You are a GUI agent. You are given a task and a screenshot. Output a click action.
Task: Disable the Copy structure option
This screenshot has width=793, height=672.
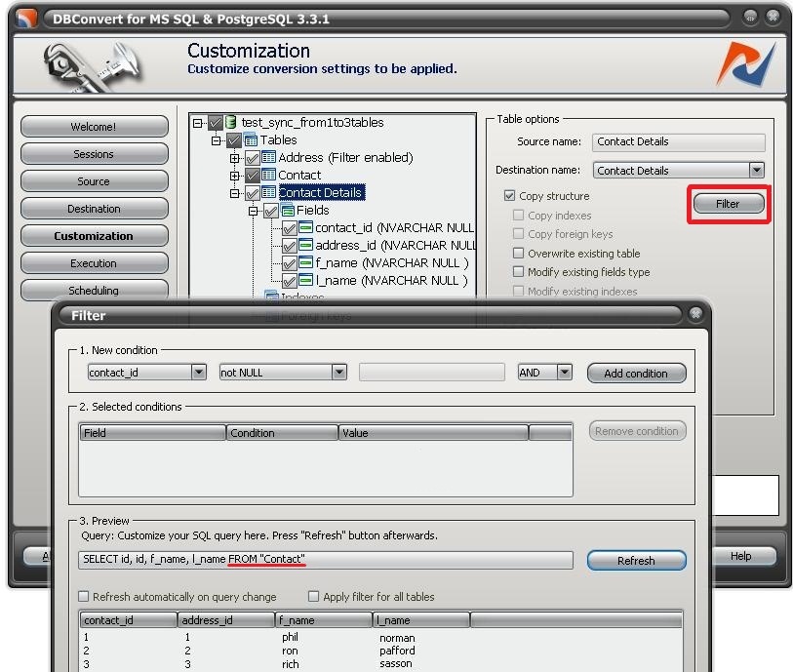[509, 196]
